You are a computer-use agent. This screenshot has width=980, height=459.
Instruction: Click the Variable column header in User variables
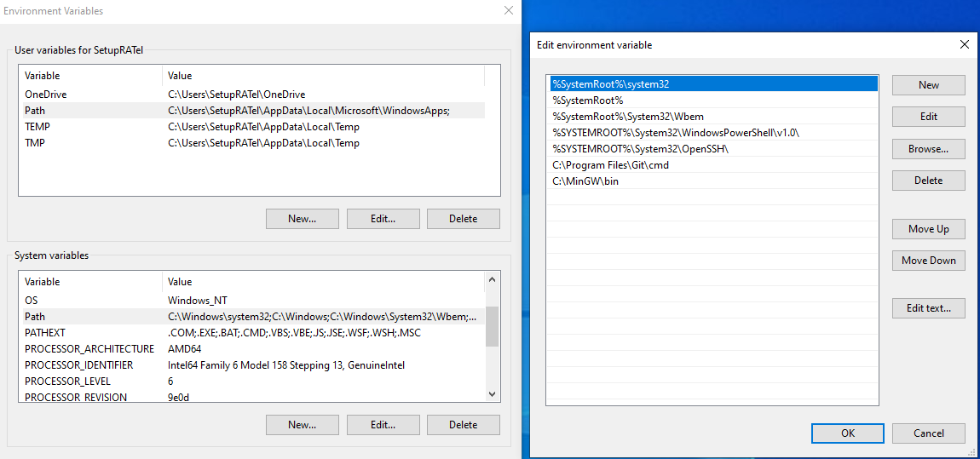click(90, 76)
